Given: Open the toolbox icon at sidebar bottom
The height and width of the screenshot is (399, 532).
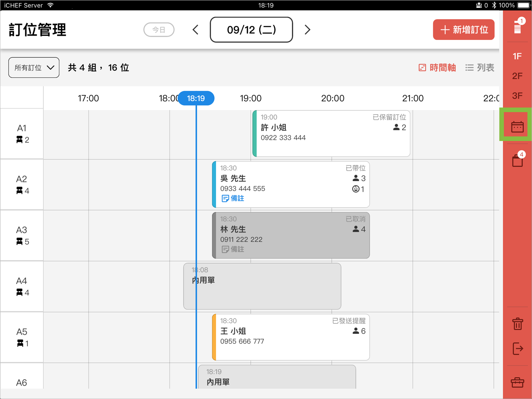Looking at the screenshot, I should [x=517, y=382].
